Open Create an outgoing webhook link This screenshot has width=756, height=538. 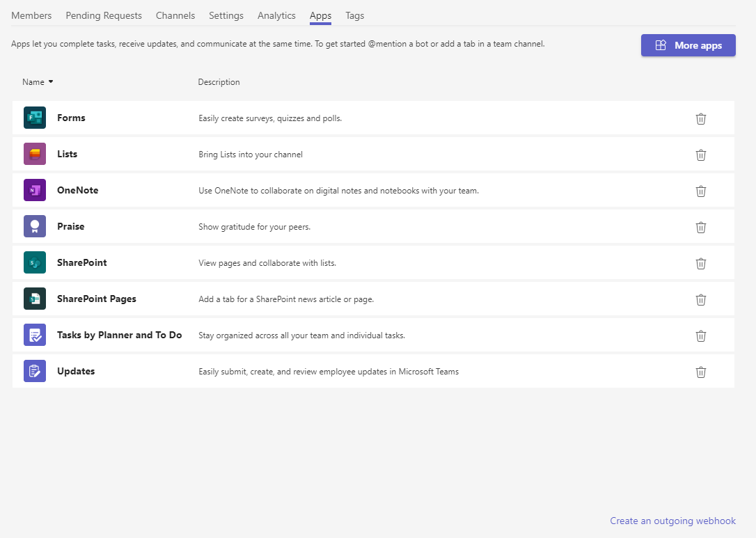click(672, 521)
